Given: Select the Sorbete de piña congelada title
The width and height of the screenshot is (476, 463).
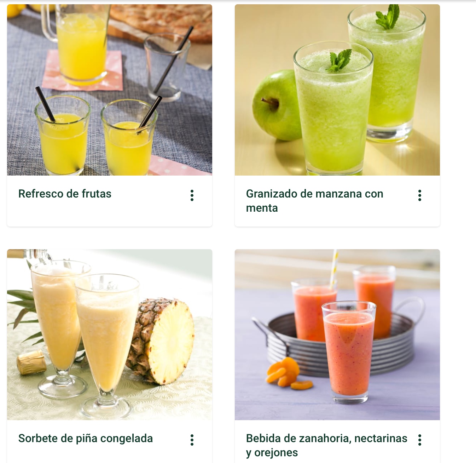Looking at the screenshot, I should click(x=86, y=438).
